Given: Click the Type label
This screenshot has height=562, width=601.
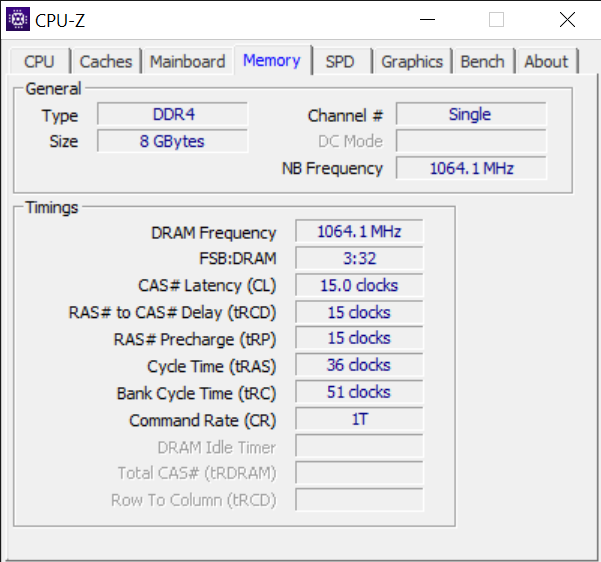Looking at the screenshot, I should [x=60, y=116].
